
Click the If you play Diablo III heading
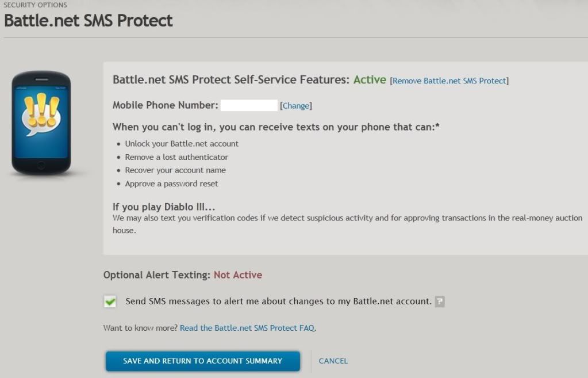(164, 207)
